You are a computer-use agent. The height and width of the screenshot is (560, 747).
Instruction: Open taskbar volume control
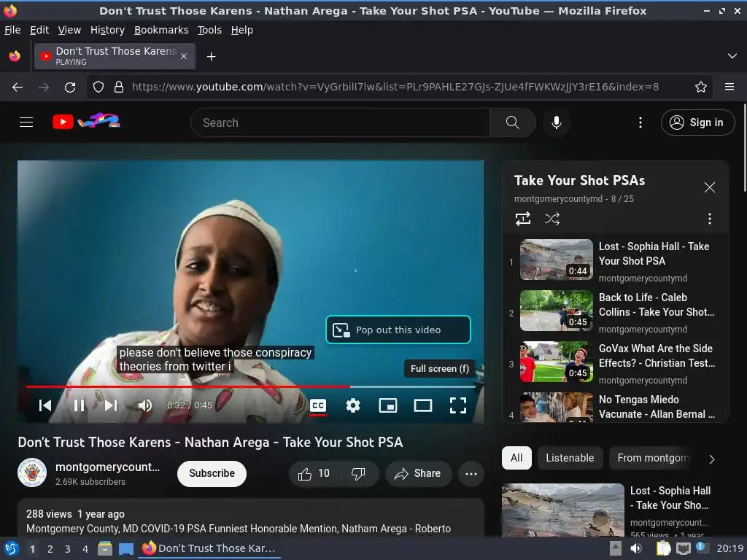pos(636,548)
